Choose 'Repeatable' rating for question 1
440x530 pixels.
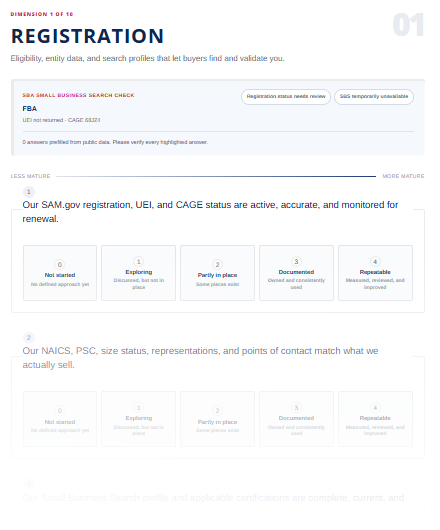click(375, 273)
